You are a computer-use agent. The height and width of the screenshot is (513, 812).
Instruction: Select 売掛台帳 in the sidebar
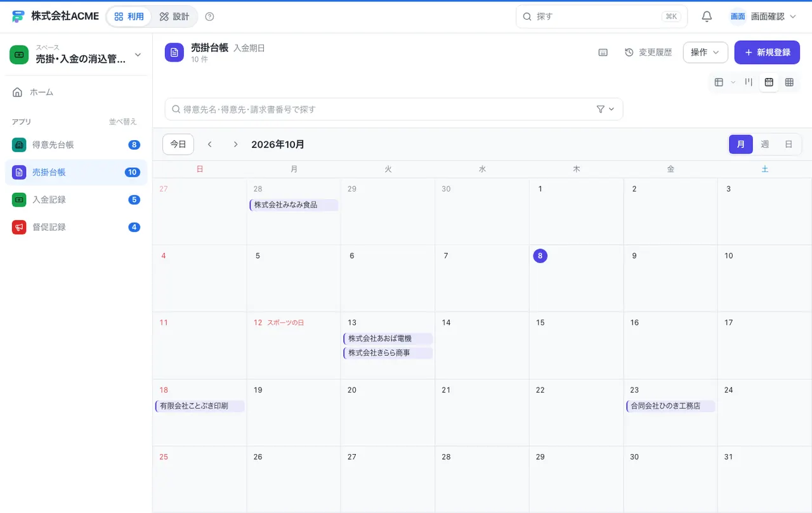click(x=76, y=172)
